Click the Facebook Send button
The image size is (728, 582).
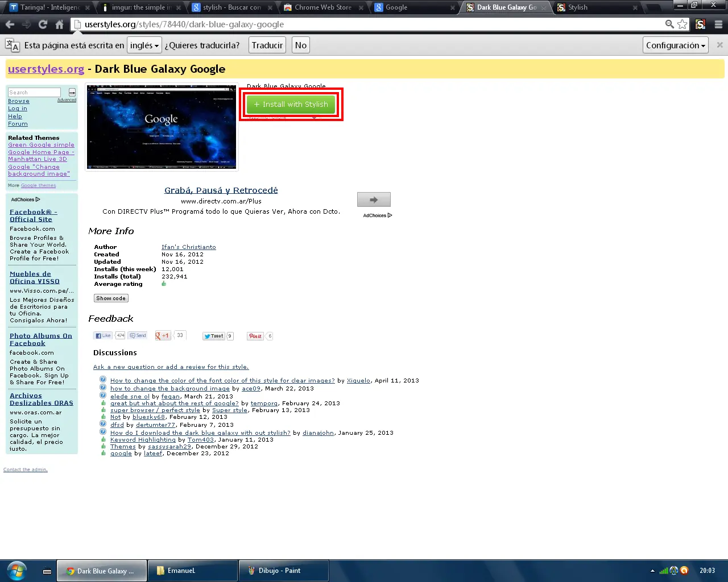point(138,335)
